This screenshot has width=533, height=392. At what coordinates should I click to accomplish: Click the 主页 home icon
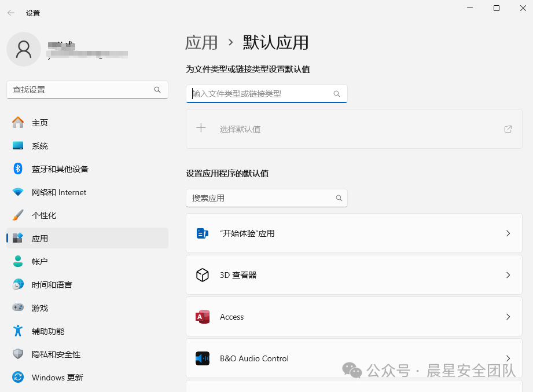click(18, 122)
